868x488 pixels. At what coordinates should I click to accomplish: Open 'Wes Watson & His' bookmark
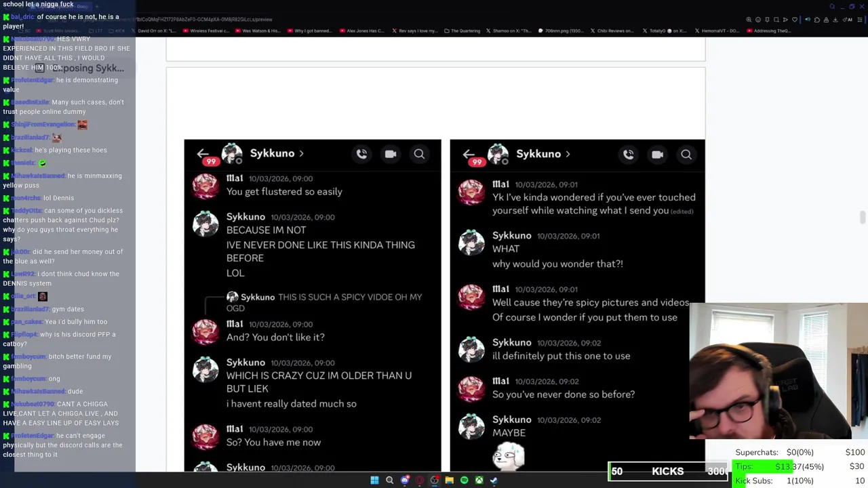pyautogui.click(x=258, y=30)
